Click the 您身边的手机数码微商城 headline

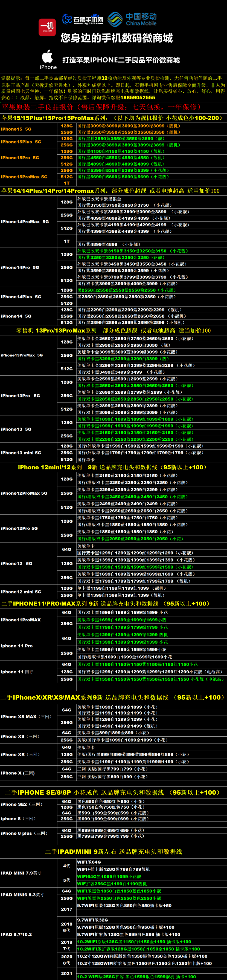tap(116, 38)
